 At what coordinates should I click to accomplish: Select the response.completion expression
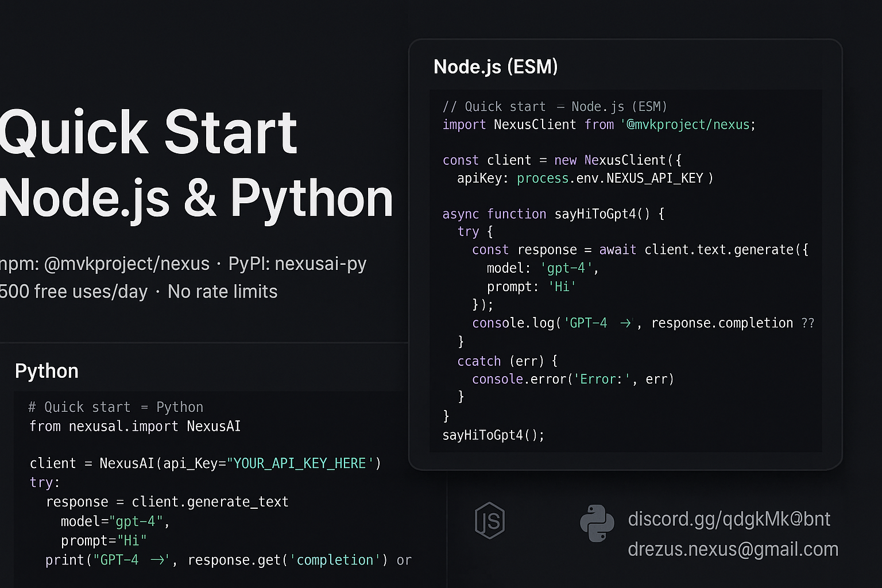click(x=722, y=323)
